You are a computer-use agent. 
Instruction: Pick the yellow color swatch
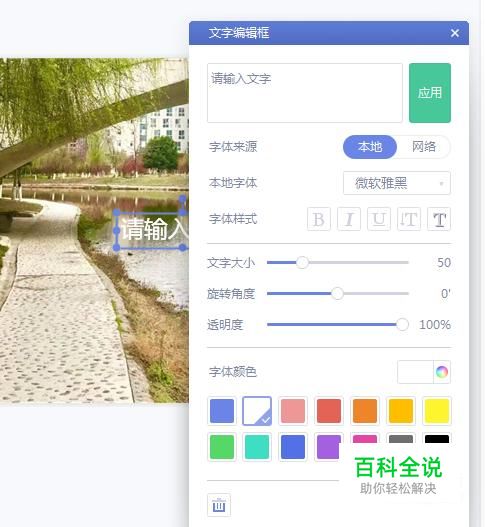(x=437, y=411)
